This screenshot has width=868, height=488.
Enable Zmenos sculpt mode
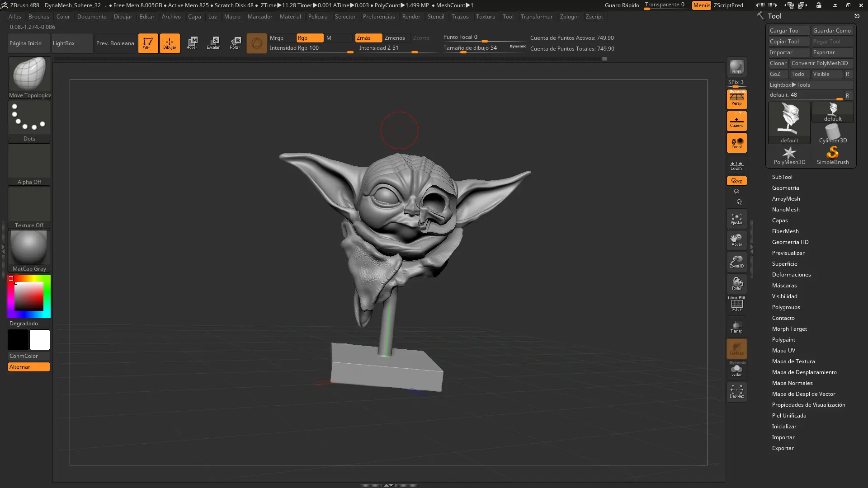click(x=396, y=38)
